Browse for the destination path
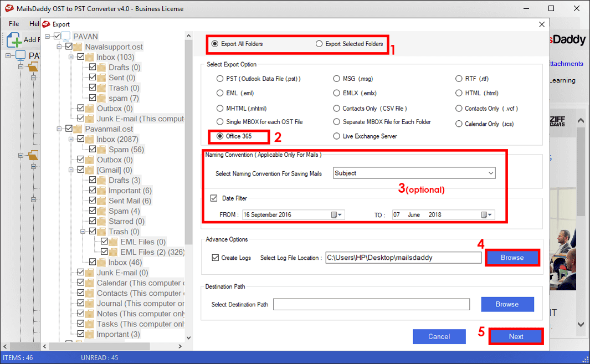This screenshot has height=364, width=590. click(507, 304)
